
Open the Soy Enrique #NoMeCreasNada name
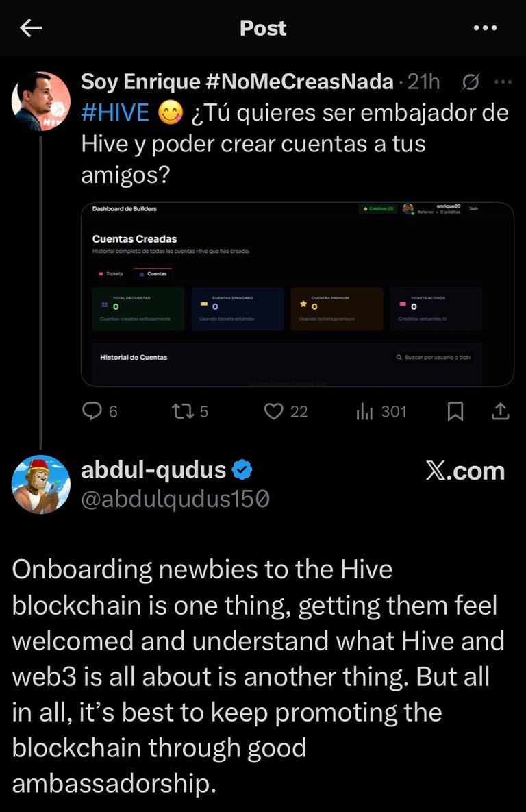[237, 82]
